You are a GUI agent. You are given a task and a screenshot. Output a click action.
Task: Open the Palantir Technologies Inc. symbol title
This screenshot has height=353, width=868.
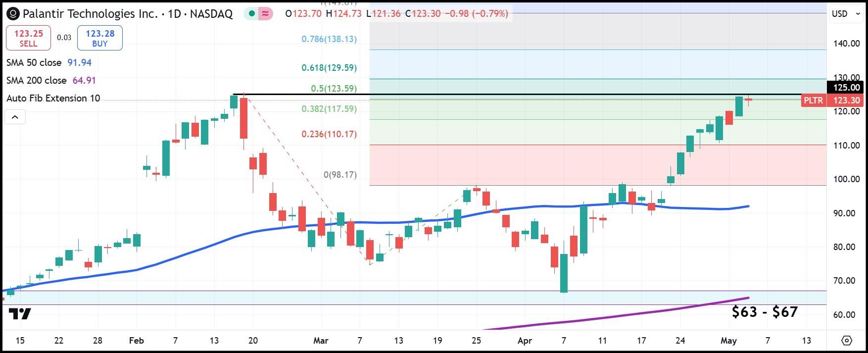click(128, 14)
